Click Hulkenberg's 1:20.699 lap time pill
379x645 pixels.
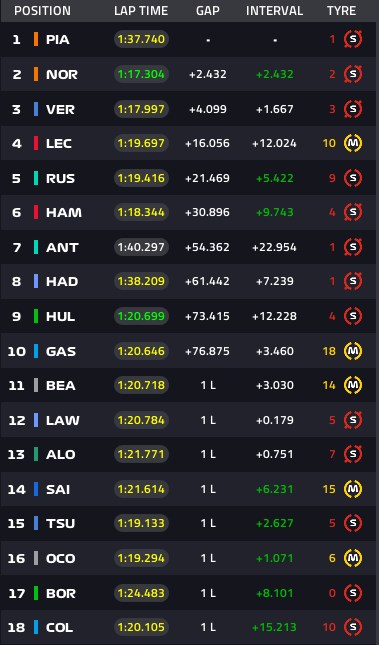[141, 316]
